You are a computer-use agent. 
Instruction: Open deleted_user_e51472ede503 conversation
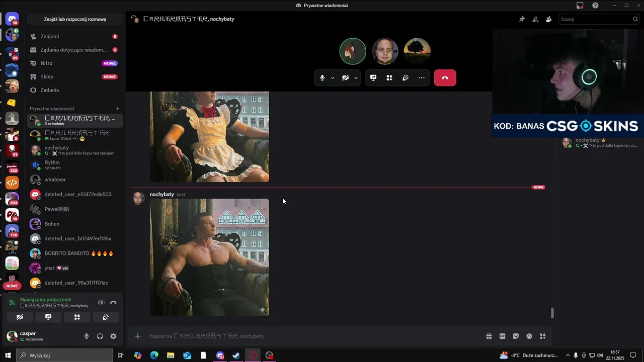point(74,195)
